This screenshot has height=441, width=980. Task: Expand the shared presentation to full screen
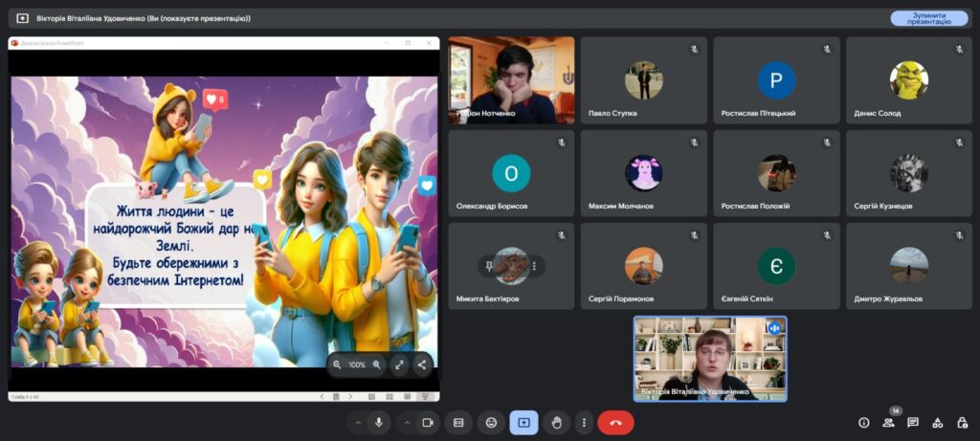click(400, 364)
